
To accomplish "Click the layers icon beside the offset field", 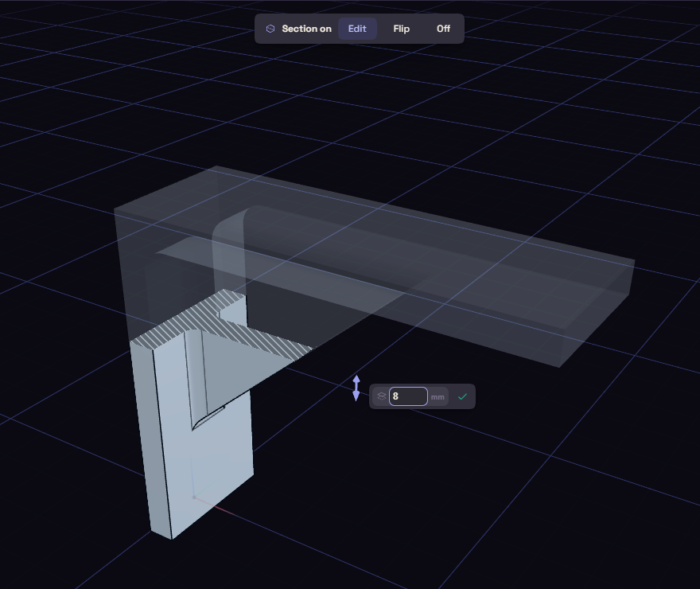I will pyautogui.click(x=381, y=396).
